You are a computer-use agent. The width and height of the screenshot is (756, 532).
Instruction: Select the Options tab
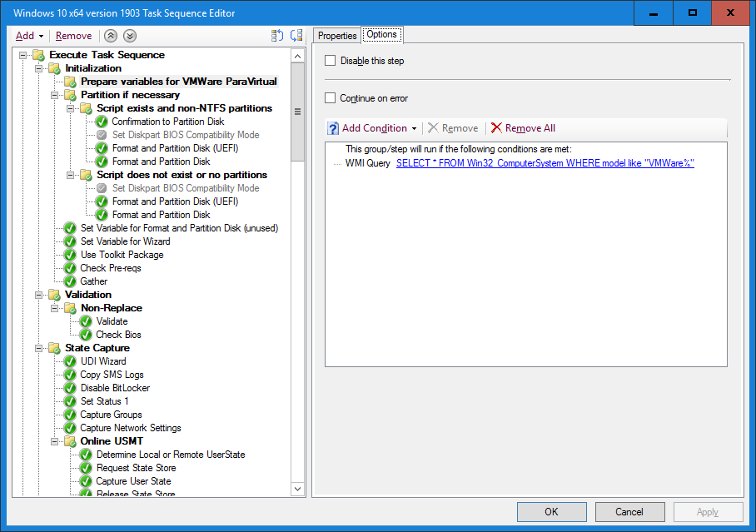click(x=382, y=35)
